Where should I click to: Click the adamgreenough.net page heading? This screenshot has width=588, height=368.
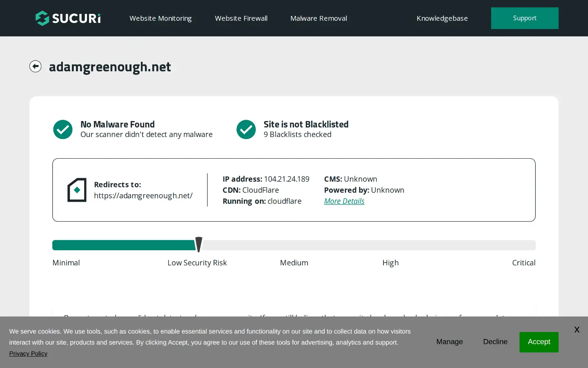pyautogui.click(x=110, y=67)
